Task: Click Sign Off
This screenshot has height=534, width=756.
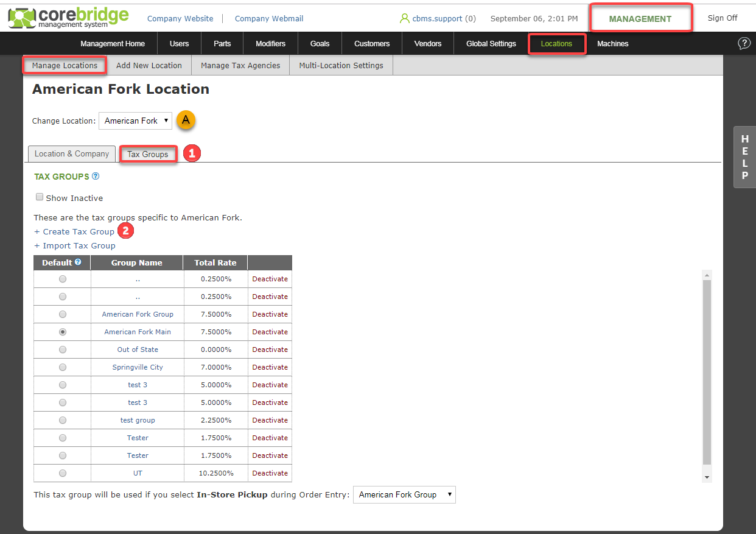Action: pyautogui.click(x=723, y=18)
